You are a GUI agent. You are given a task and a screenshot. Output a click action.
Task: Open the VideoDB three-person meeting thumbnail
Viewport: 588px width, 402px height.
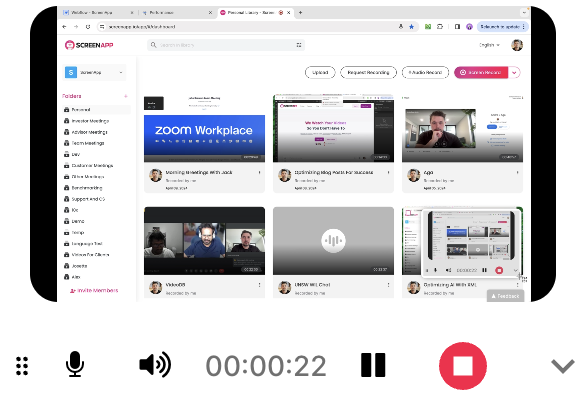(204, 241)
